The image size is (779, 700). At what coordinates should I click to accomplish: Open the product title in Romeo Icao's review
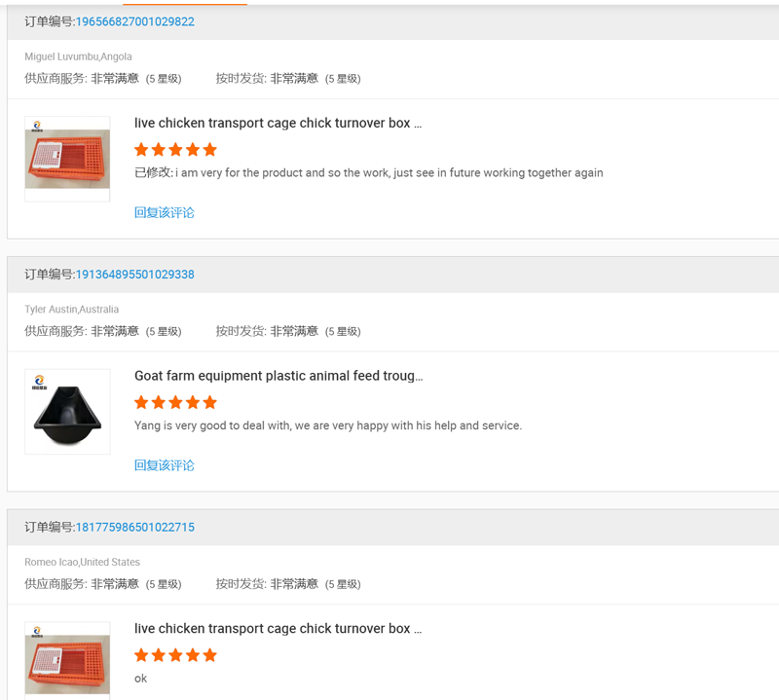[x=278, y=629]
